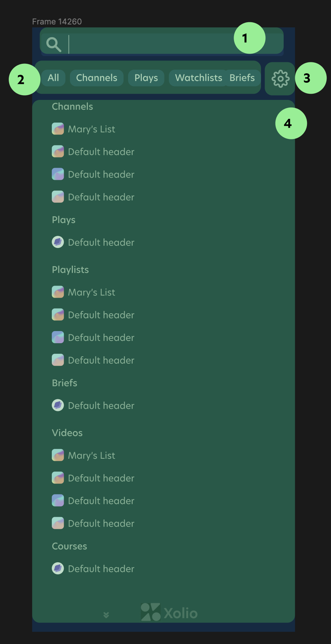Click the magnifying glass search icon
331x644 pixels.
[x=53, y=44]
